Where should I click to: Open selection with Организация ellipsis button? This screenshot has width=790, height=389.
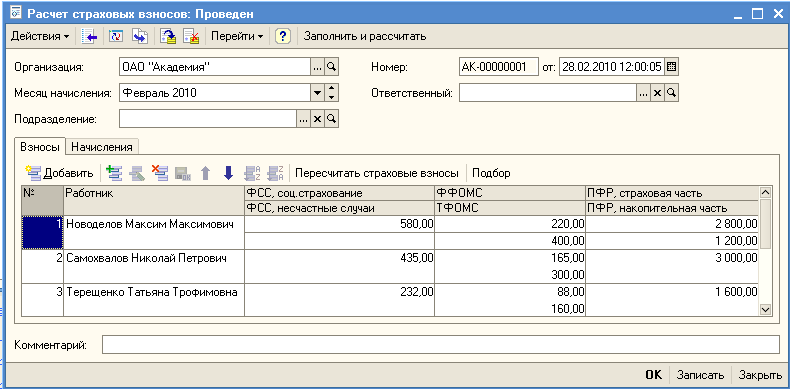click(317, 67)
